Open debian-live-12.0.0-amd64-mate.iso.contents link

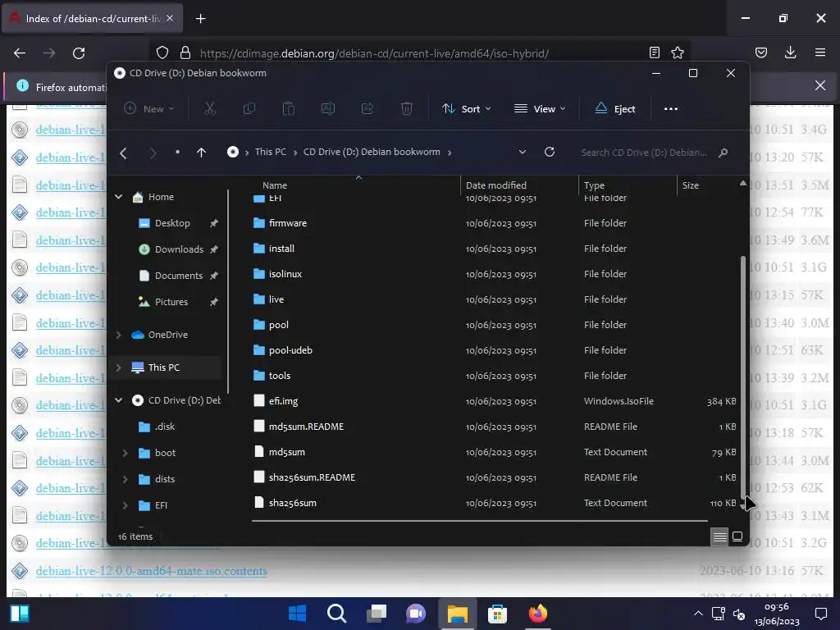coord(152,571)
